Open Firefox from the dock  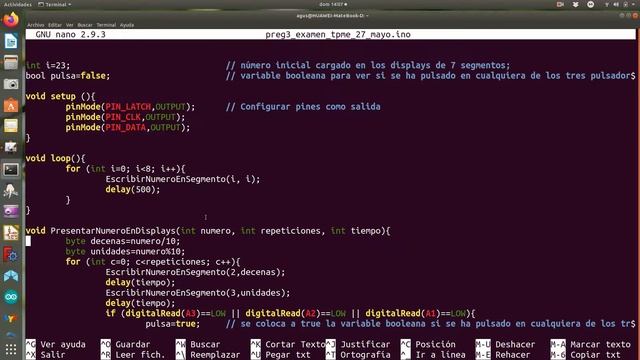(11, 19)
